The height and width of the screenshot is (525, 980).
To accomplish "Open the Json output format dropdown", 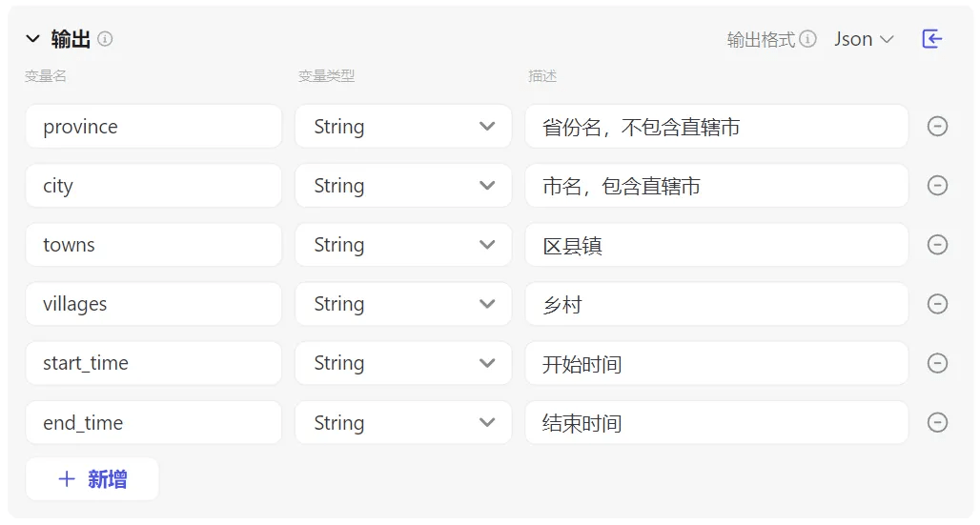I will (x=864, y=39).
